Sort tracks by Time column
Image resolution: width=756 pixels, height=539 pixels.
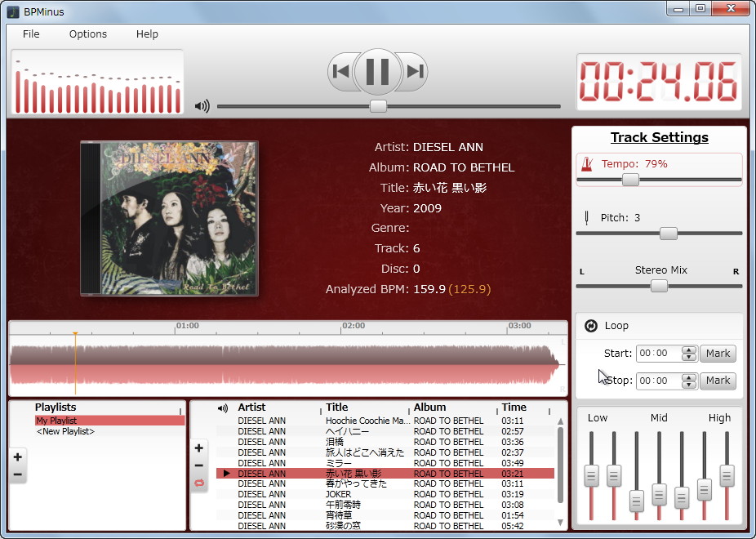coord(514,408)
